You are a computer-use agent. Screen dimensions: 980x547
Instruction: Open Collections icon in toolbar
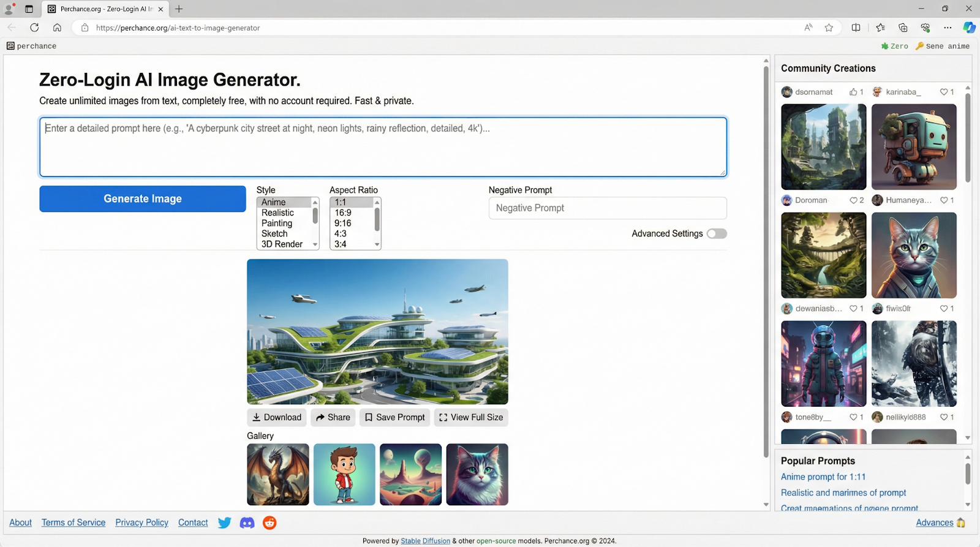pyautogui.click(x=903, y=28)
